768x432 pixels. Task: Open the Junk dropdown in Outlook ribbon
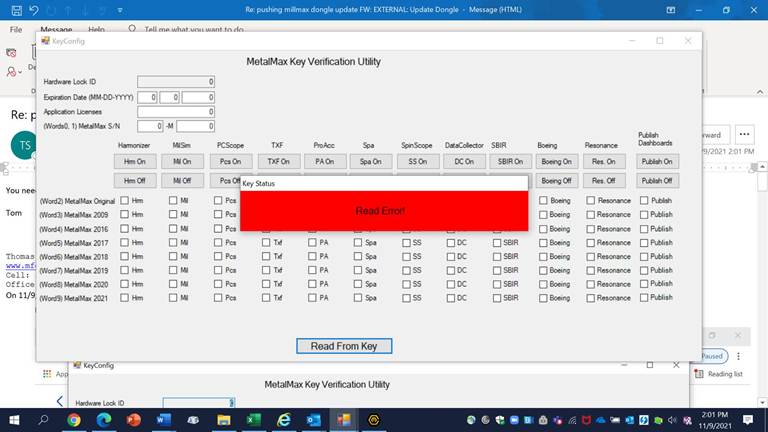(x=14, y=72)
